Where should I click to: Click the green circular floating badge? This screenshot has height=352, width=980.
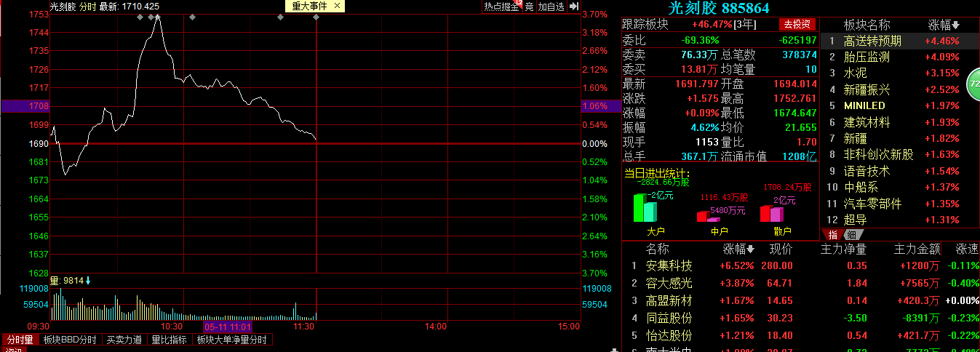click(x=973, y=86)
